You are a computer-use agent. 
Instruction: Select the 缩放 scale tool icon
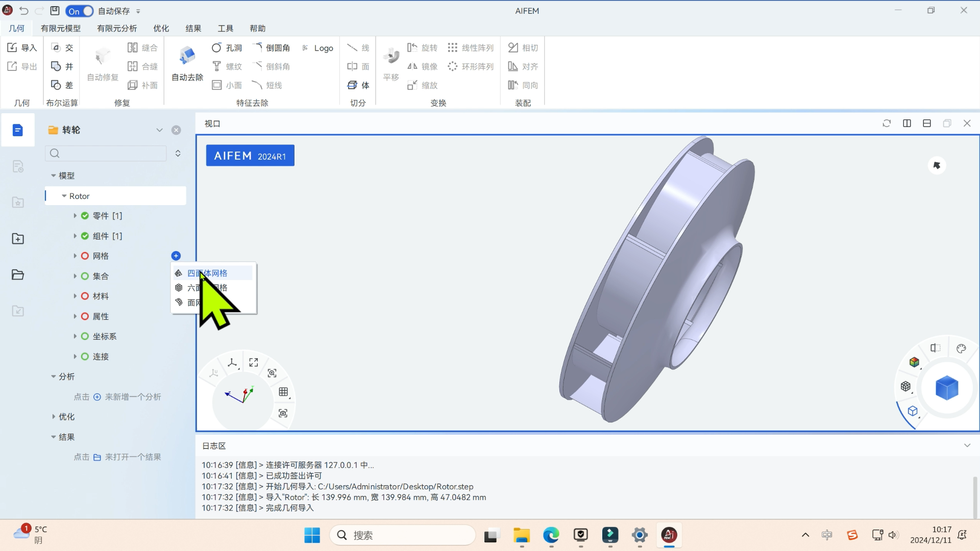(x=412, y=85)
